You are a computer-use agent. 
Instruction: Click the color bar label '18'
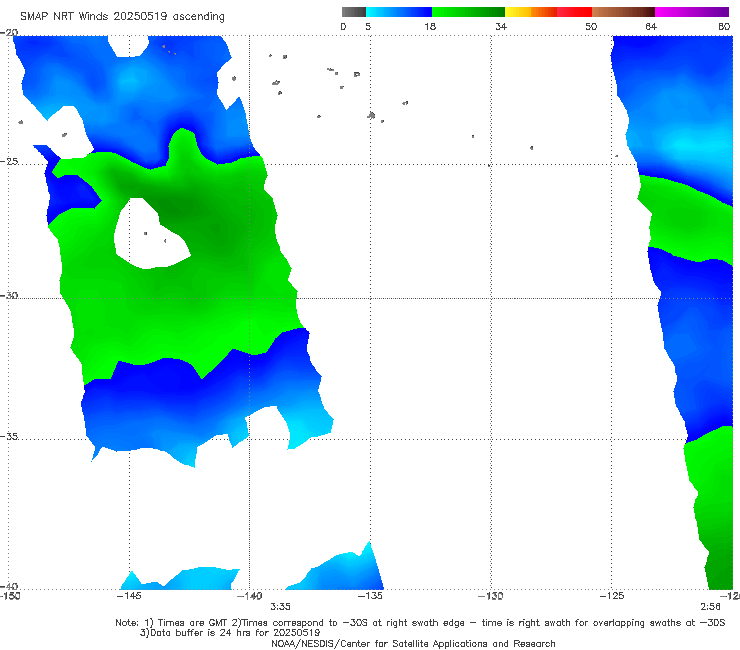tap(430, 27)
